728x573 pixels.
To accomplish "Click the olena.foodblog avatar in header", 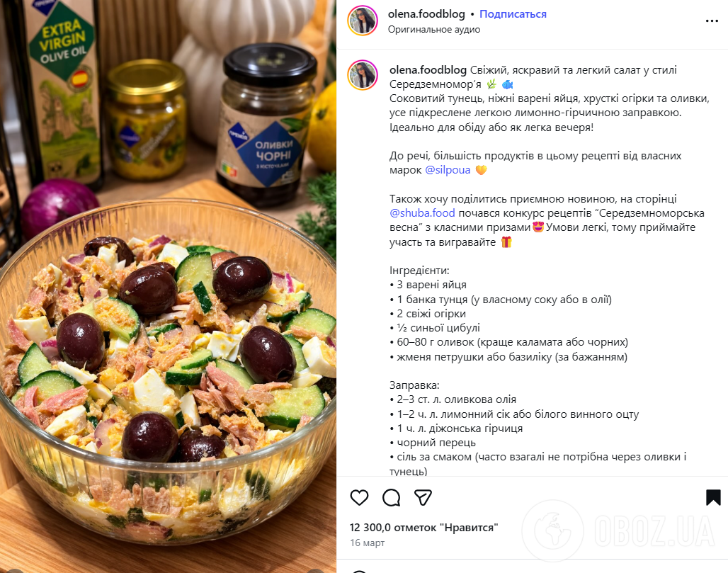I will 363,21.
